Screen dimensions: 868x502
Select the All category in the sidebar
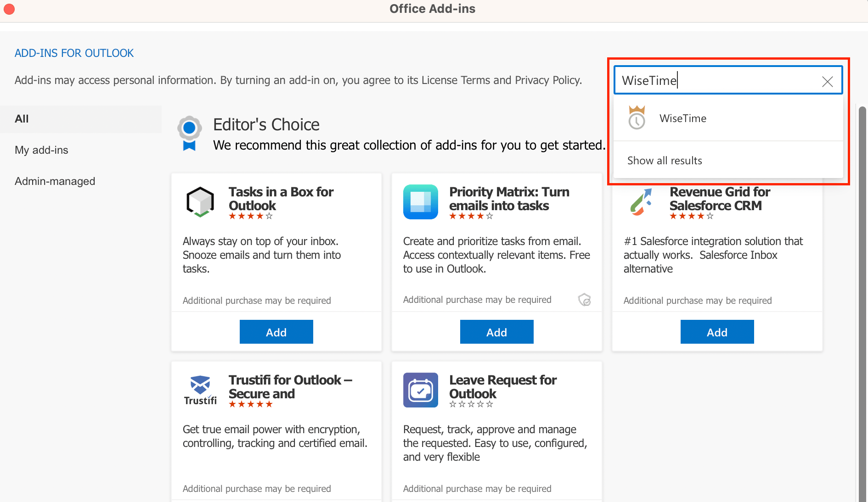tap(22, 118)
